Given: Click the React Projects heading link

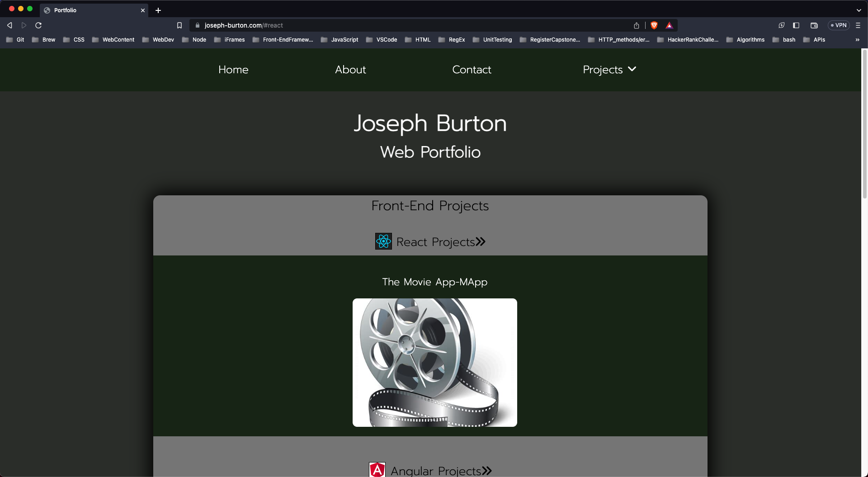Looking at the screenshot, I should [435, 242].
